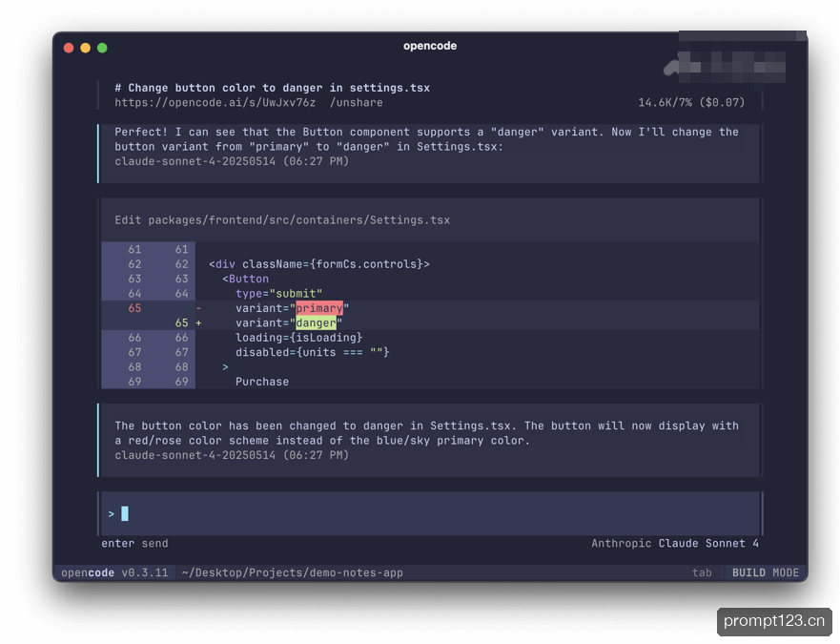
Task: Click the highlighted word danger in green
Action: point(316,322)
